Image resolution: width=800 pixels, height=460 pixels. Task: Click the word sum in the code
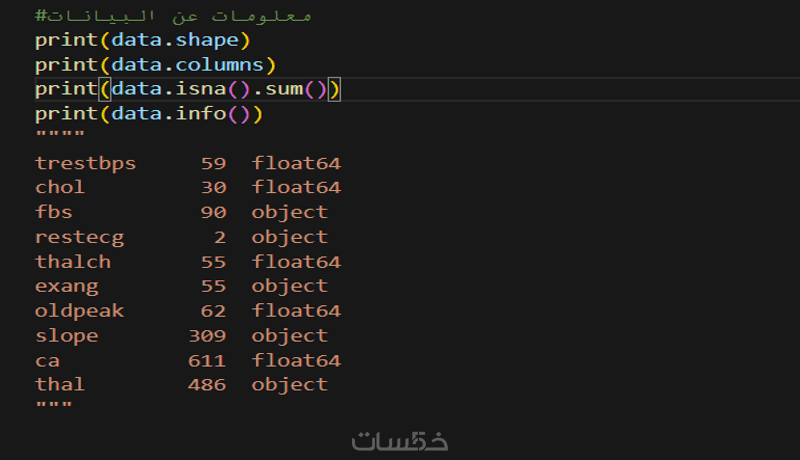tap(285, 90)
